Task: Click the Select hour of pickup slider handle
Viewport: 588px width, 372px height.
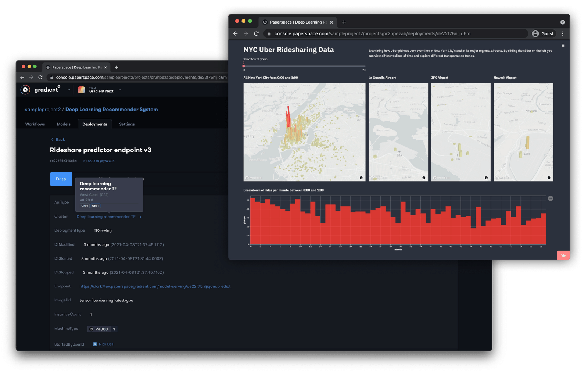Action: [x=244, y=65]
